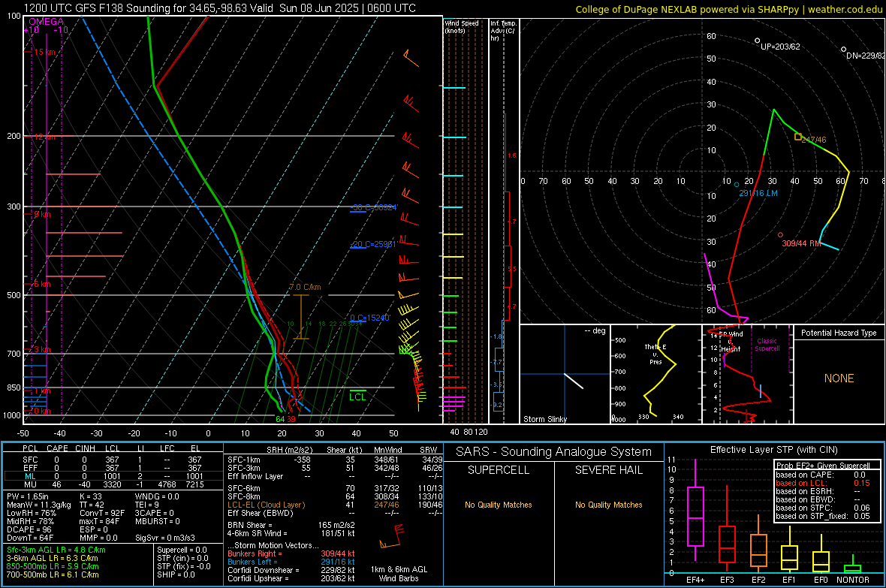Select the SFC parcel row
Viewport: 886px width, 588px height.
point(113,460)
